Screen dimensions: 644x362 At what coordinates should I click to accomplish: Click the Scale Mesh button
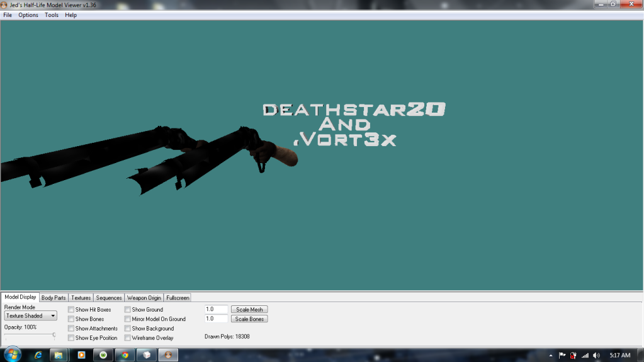point(249,309)
